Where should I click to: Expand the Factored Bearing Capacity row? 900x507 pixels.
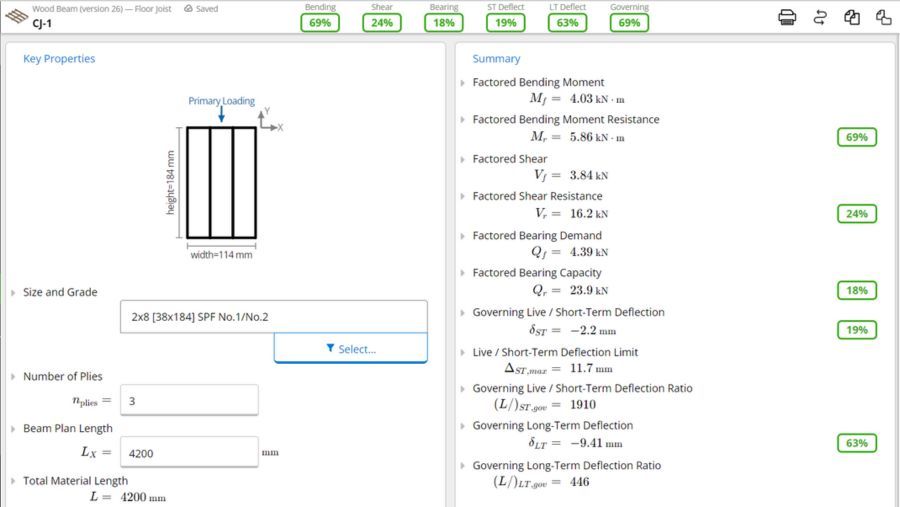point(463,273)
